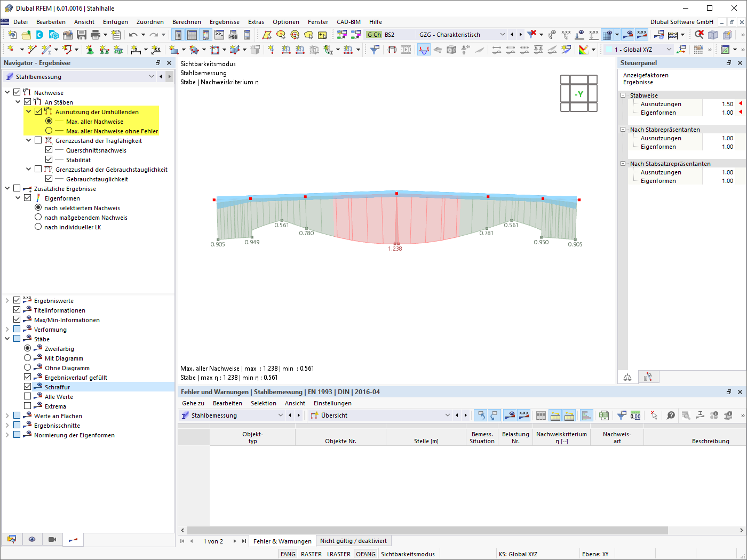Toggle RASTER in the status bar

(x=311, y=554)
